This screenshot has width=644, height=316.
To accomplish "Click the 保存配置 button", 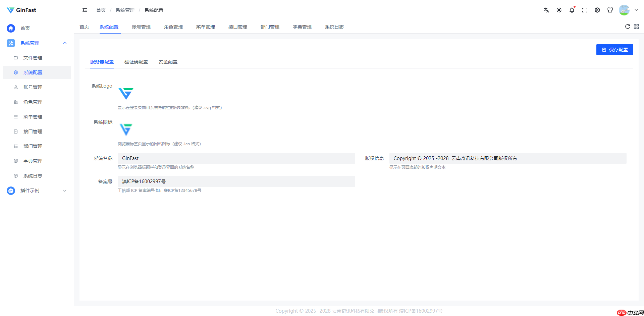I will click(614, 49).
